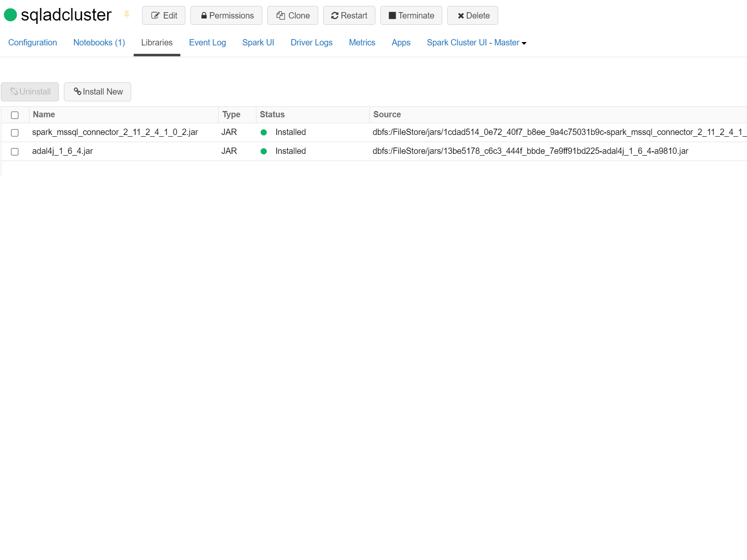Open the Metrics tab
This screenshot has height=560, width=747.
coord(362,42)
